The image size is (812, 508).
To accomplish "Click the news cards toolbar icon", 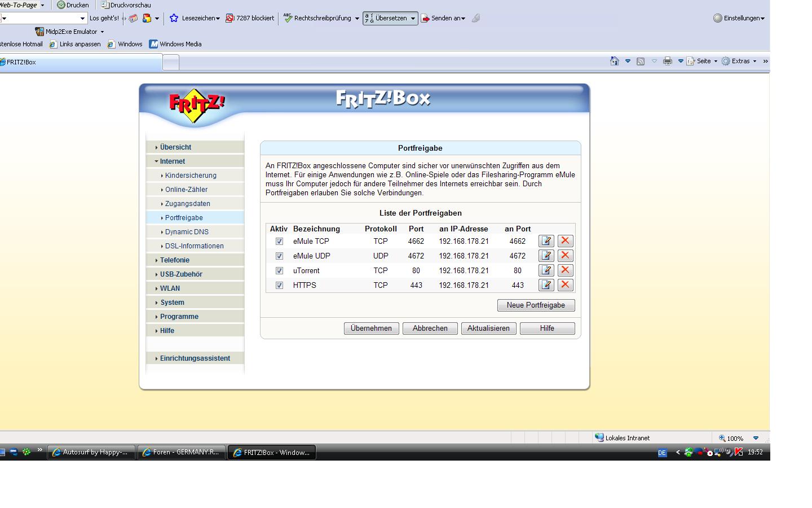I will [133, 18].
